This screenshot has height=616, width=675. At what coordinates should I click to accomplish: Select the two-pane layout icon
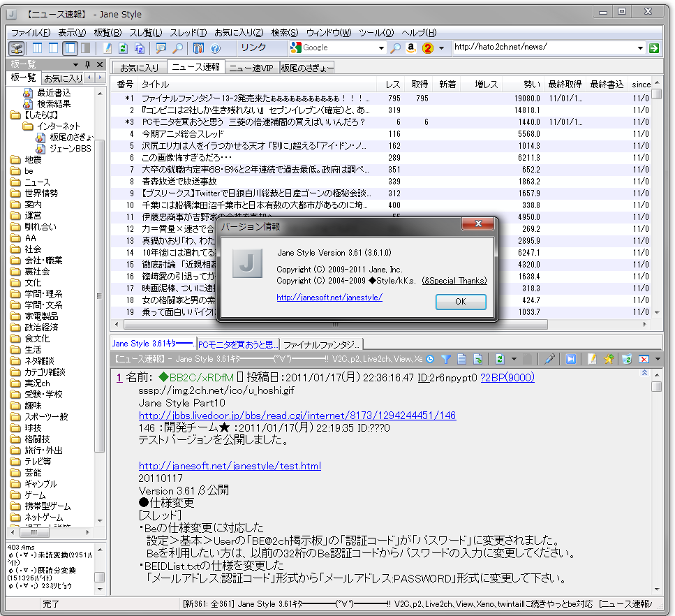coord(53,48)
